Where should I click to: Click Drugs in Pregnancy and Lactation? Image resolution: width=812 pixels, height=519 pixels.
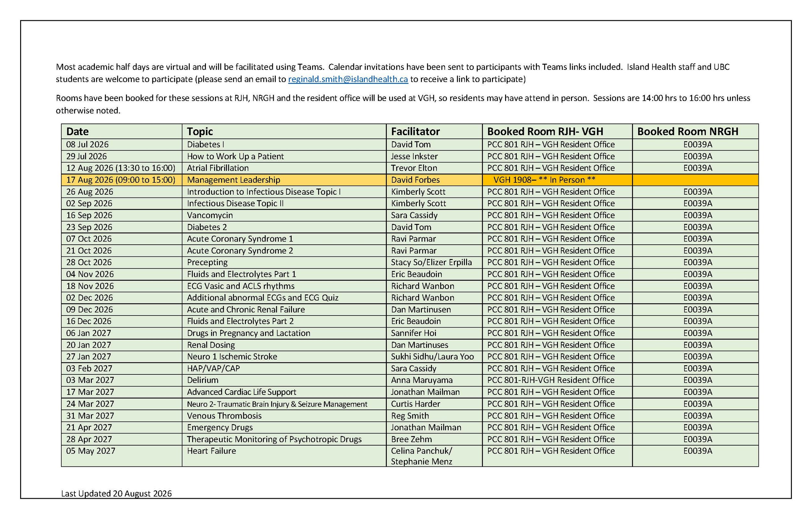coord(284,333)
